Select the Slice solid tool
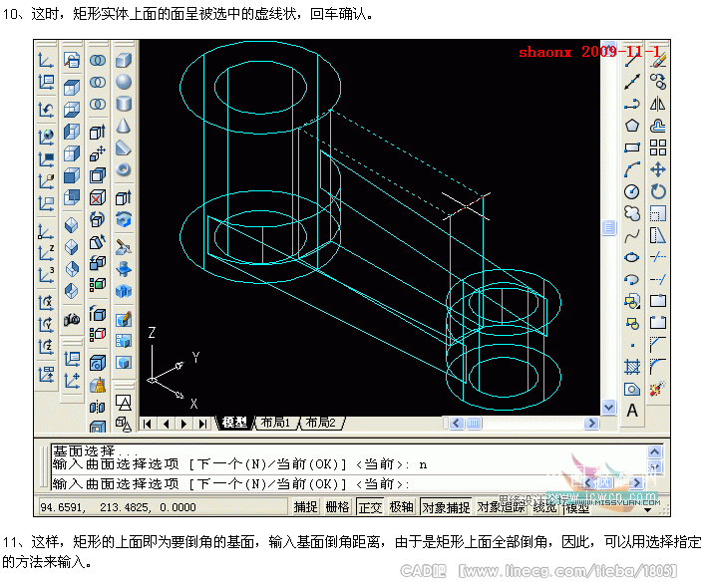Viewport: 706px width, 588px height. (x=124, y=246)
